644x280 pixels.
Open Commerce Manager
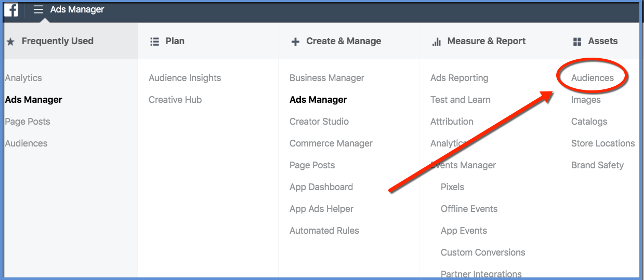click(331, 143)
